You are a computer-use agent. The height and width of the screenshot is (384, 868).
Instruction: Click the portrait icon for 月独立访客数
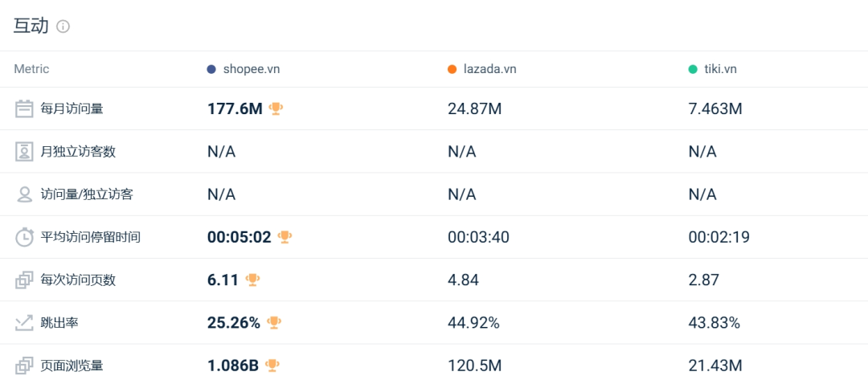click(x=24, y=152)
